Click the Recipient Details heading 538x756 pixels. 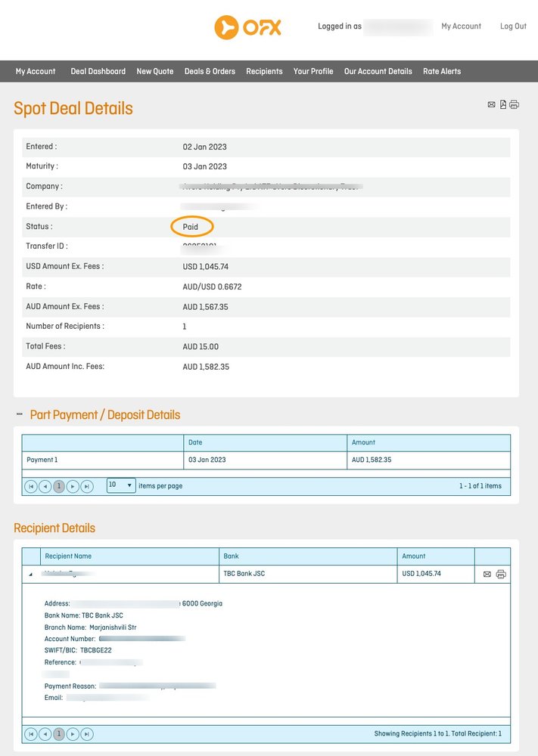(x=54, y=528)
